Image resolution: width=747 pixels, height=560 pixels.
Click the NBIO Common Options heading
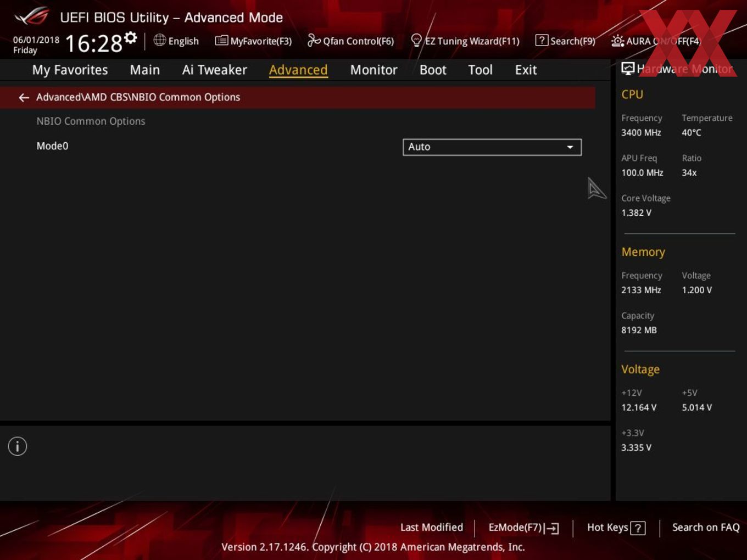[91, 121]
